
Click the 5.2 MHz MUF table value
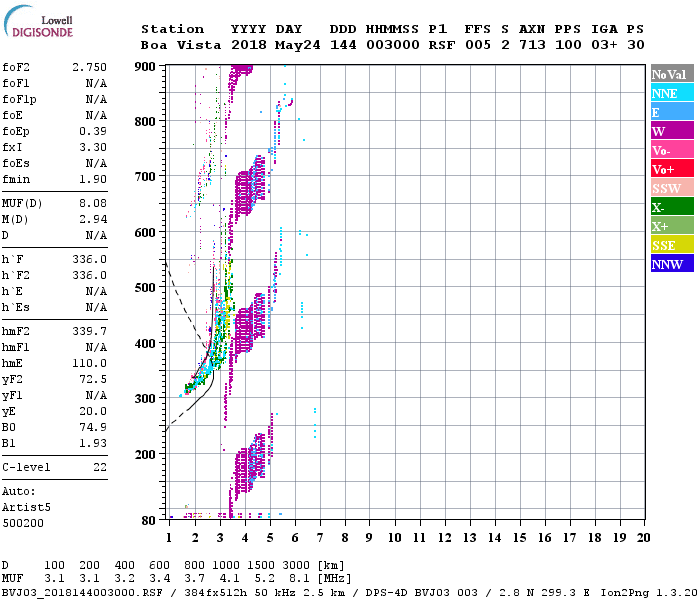point(264,578)
